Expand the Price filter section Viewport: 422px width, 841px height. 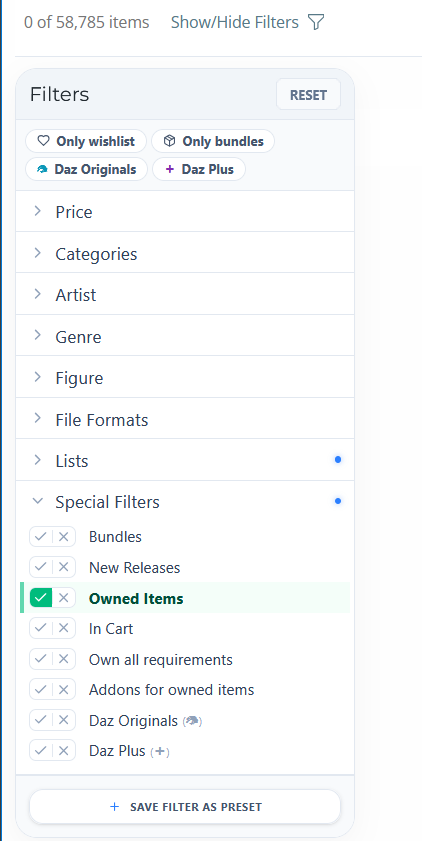pos(185,212)
